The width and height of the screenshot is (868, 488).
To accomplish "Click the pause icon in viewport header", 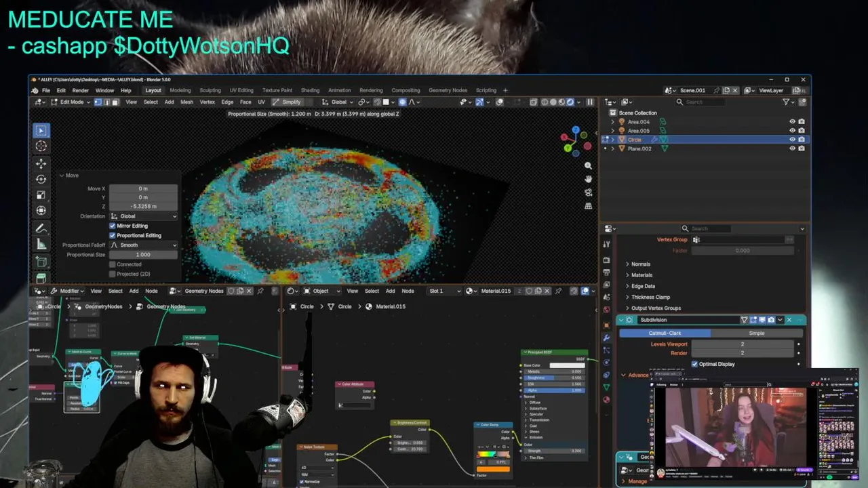I will [x=590, y=102].
